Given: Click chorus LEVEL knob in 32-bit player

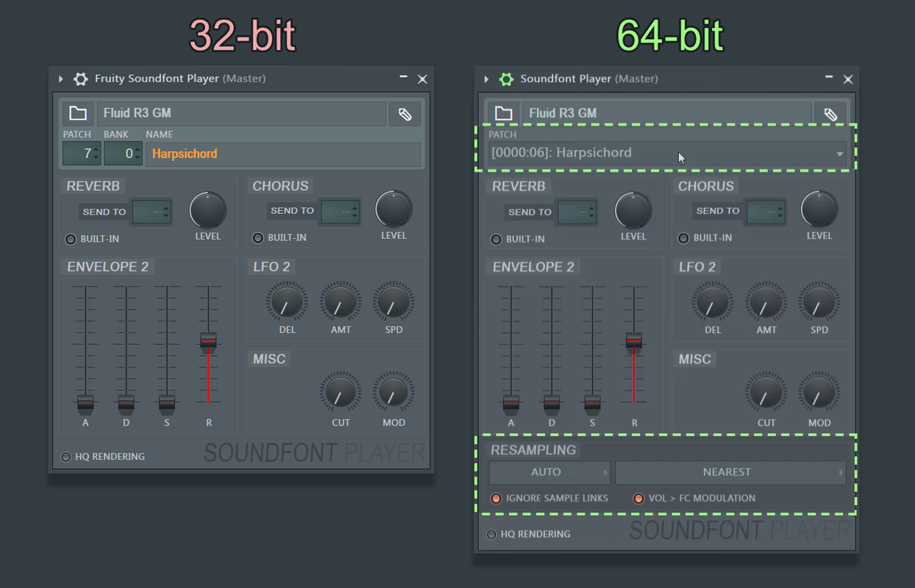Looking at the screenshot, I should pyautogui.click(x=394, y=209).
